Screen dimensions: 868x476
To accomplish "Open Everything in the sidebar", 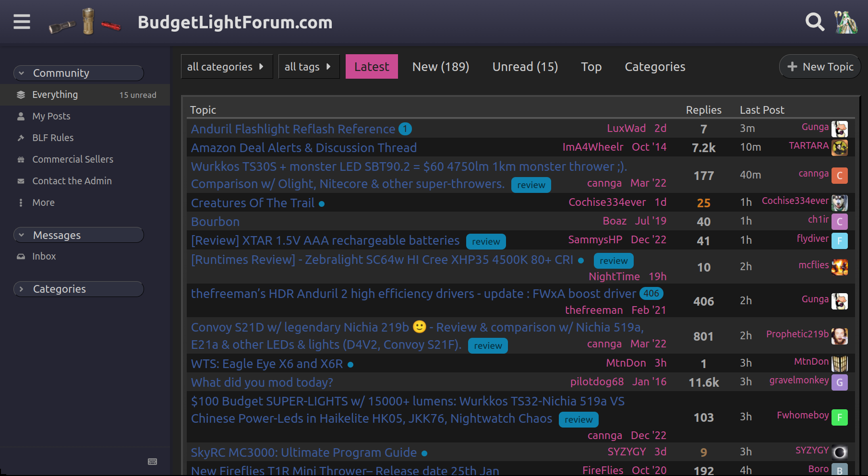I will (85, 95).
